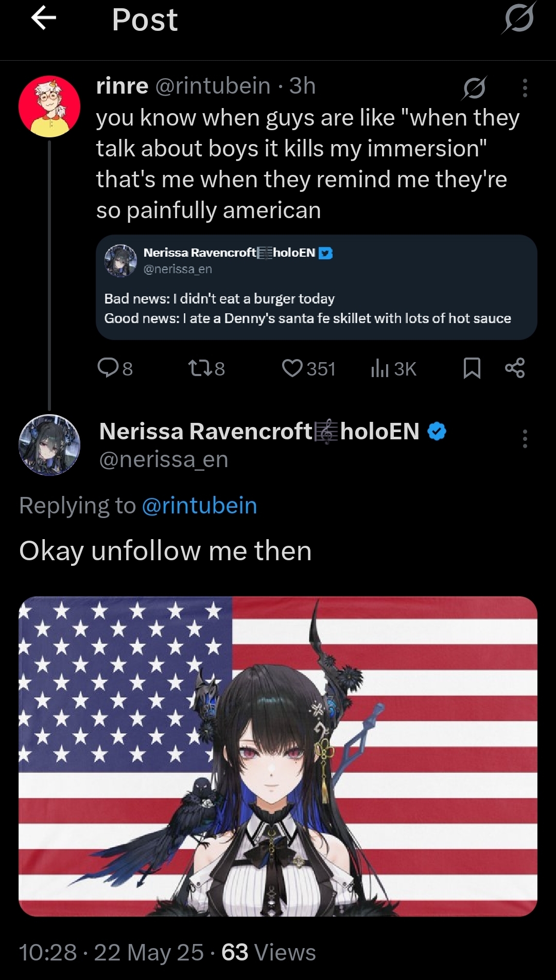Open rinre's profile picture
Image resolution: width=556 pixels, height=980 pixels.
(x=49, y=106)
